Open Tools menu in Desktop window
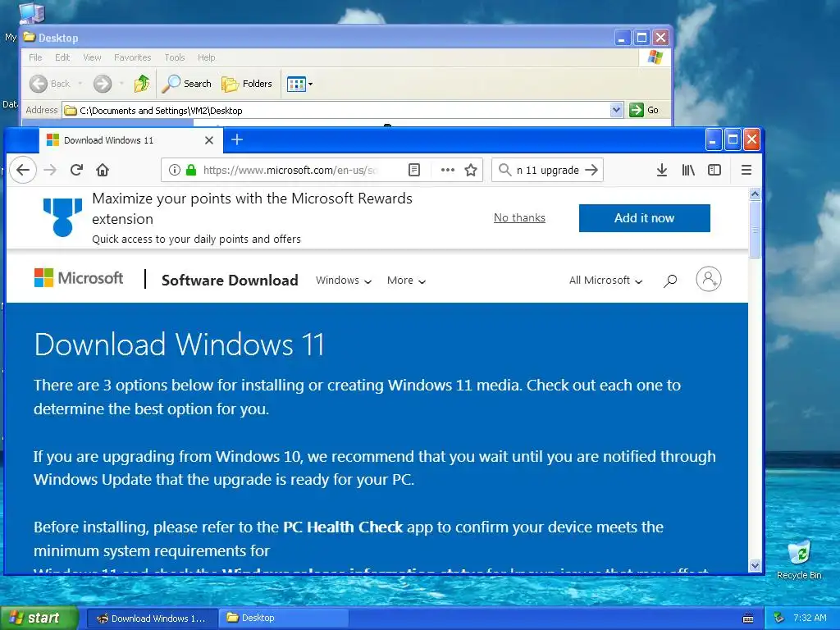Viewport: 840px width, 630px height. click(x=175, y=57)
